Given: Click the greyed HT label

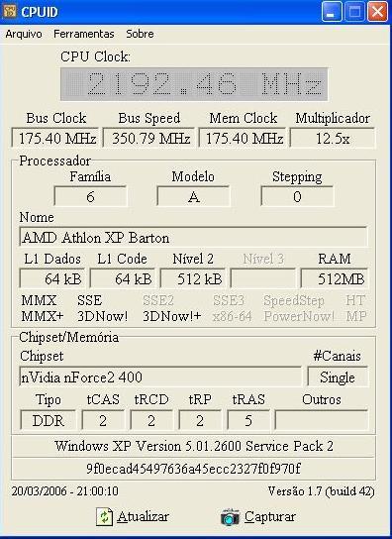Looking at the screenshot, I should pos(355,300).
